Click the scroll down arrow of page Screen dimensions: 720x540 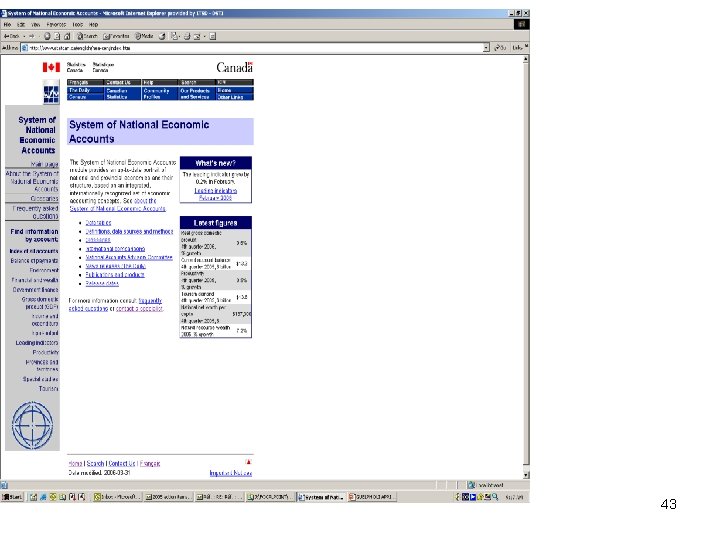[x=526, y=475]
